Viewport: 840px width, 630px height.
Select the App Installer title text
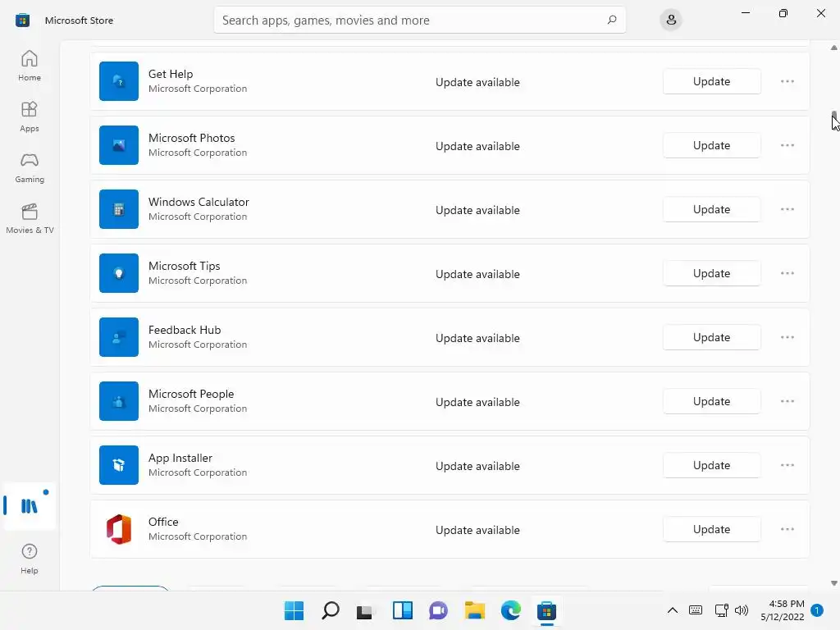tap(180, 458)
